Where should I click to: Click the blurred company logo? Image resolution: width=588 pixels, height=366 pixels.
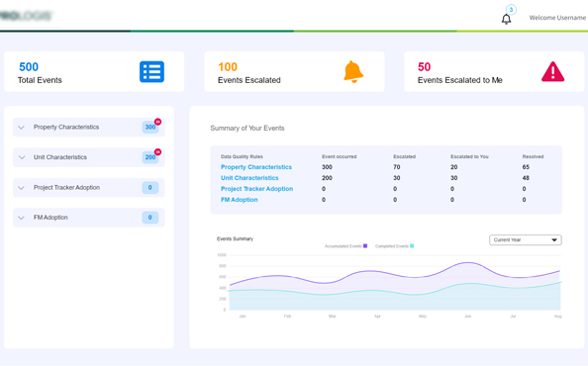coord(27,16)
